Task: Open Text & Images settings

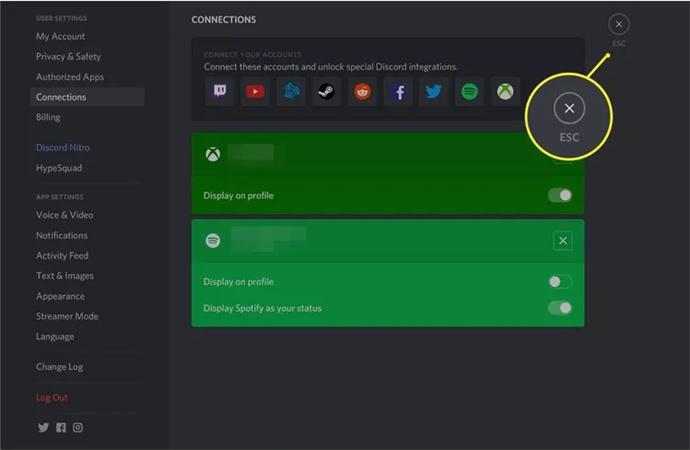Action: [87, 276]
